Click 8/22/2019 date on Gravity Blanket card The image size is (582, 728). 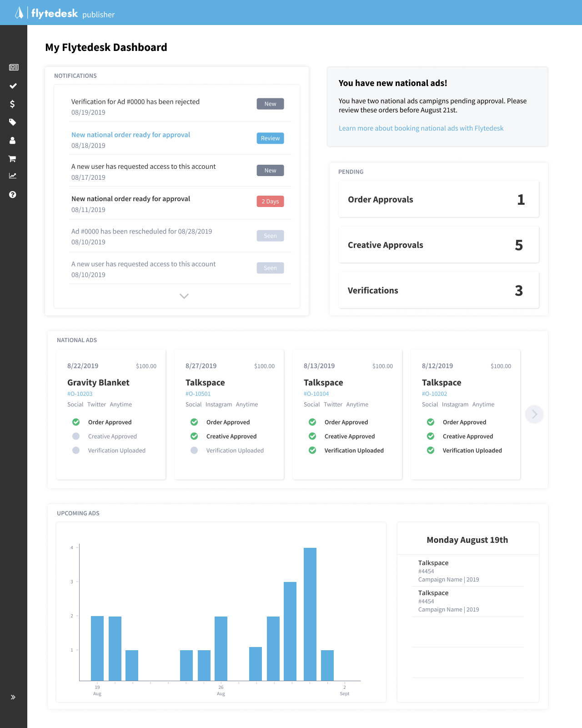pyautogui.click(x=83, y=366)
